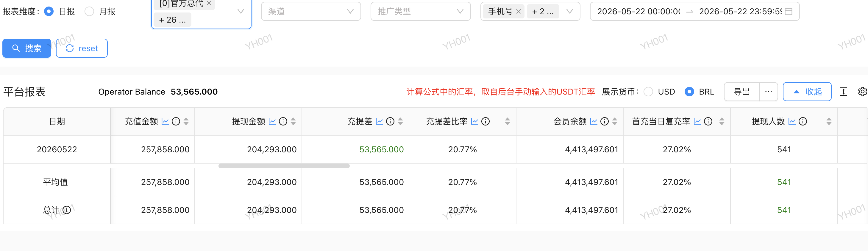
Task: Open the 提现金额 trend chart icon
Action: (272, 121)
